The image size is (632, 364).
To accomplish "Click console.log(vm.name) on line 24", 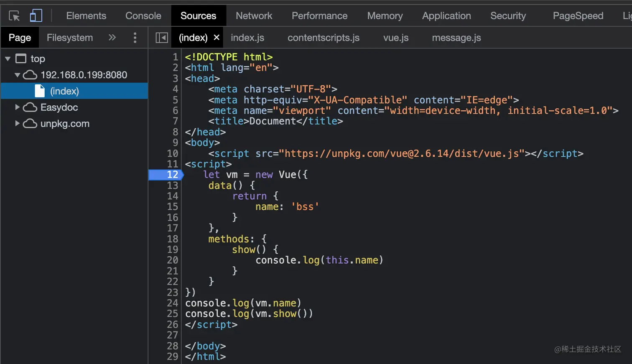I will [243, 303].
